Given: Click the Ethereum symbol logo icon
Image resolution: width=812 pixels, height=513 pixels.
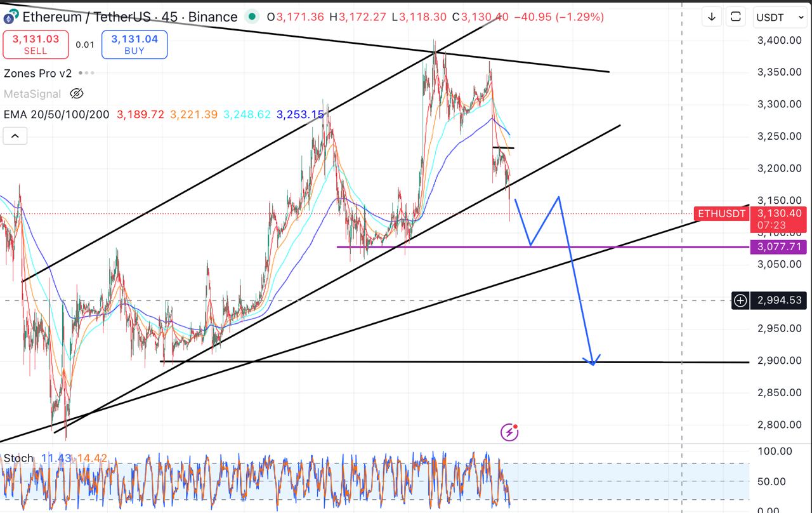Looking at the screenshot, I should [x=10, y=17].
